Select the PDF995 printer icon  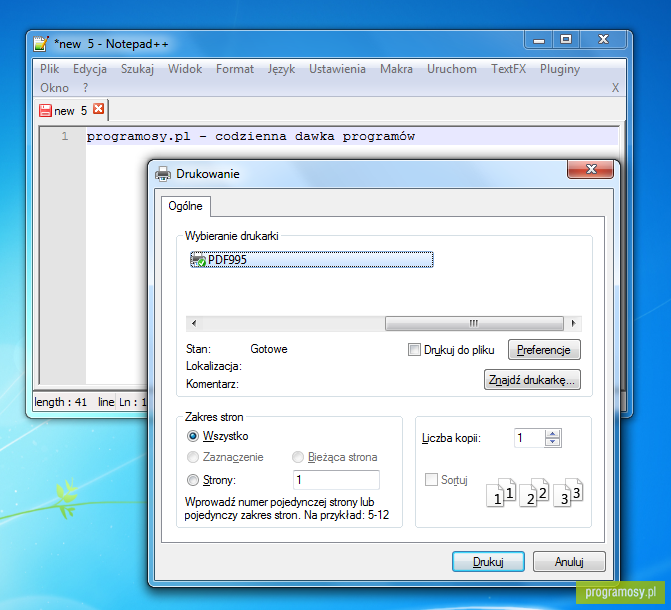tap(199, 260)
